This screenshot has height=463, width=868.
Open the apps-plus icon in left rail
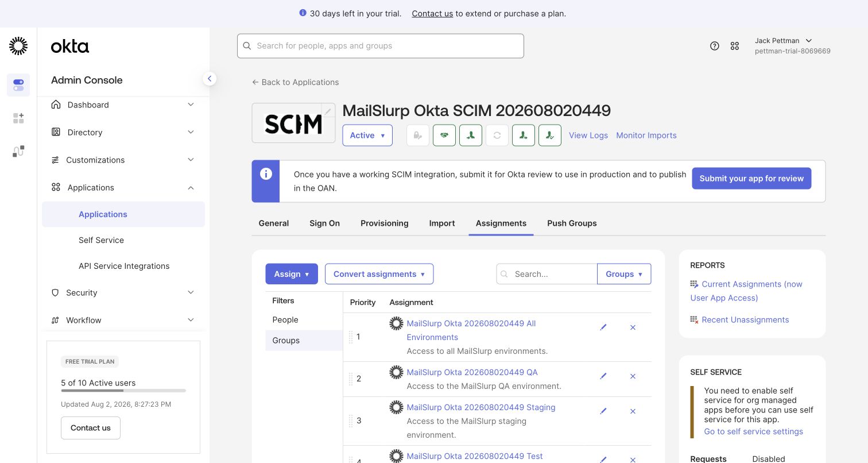[18, 118]
